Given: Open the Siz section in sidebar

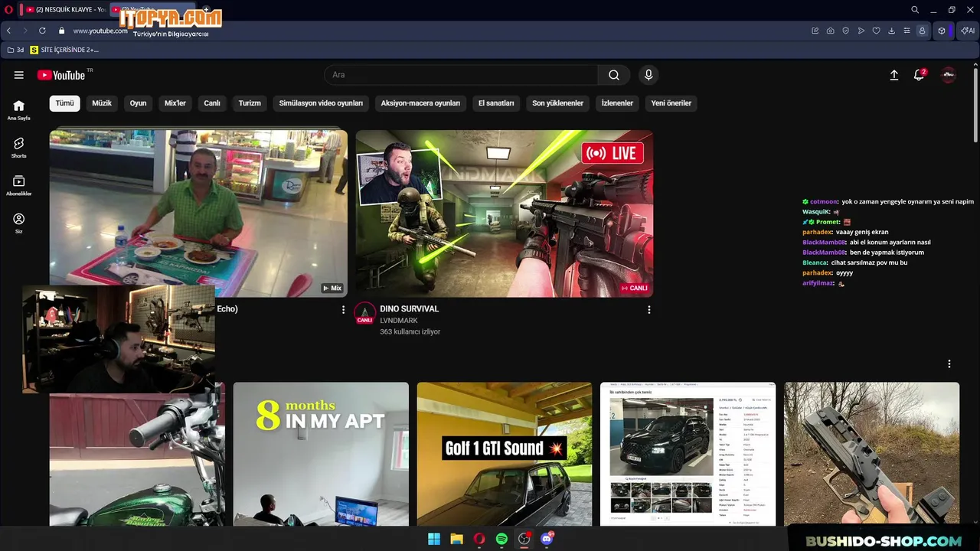Looking at the screenshot, I should (x=18, y=223).
